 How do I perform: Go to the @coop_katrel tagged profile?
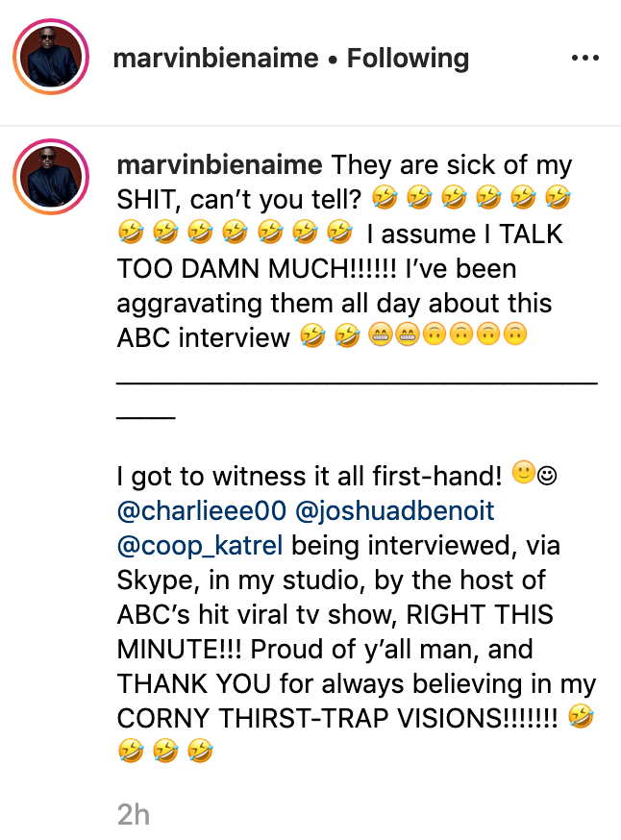(200, 545)
